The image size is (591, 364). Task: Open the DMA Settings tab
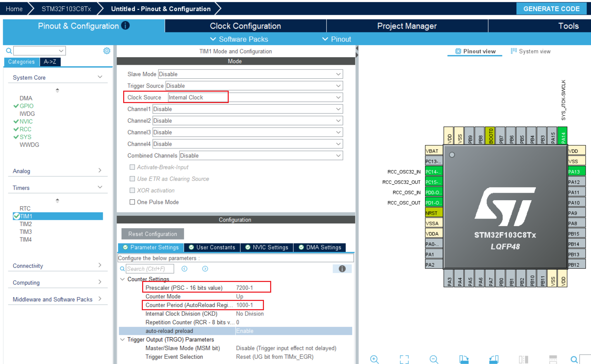(x=320, y=247)
